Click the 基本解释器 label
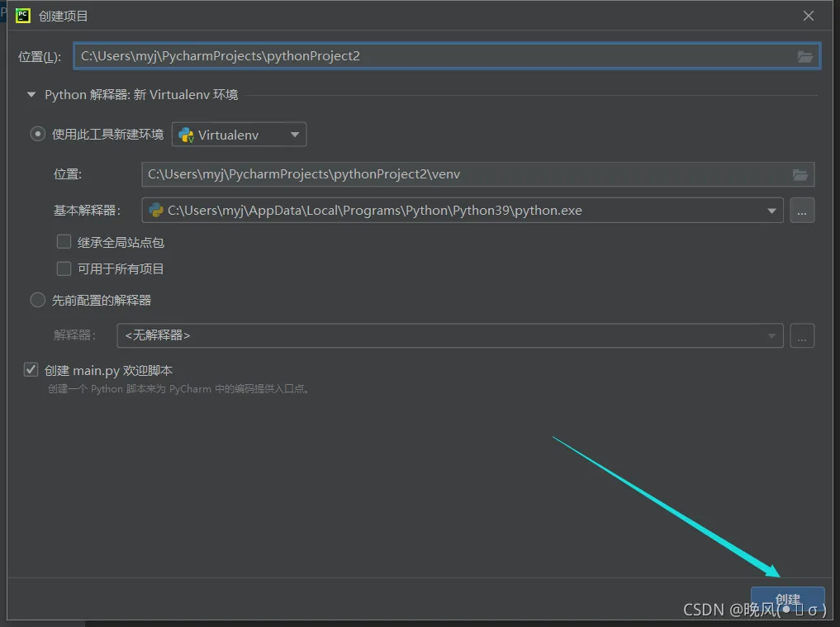The width and height of the screenshot is (840, 627). coord(88,211)
